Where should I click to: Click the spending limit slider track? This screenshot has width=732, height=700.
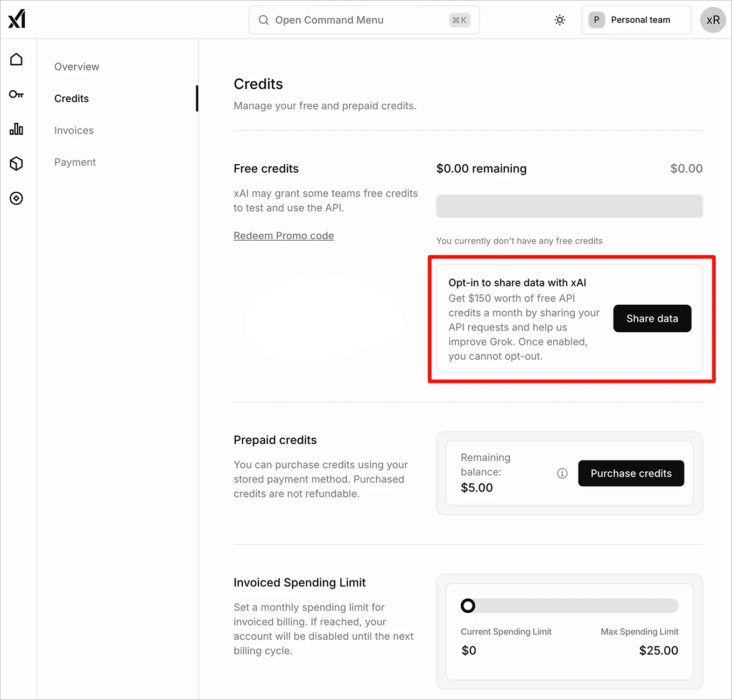[x=569, y=606]
